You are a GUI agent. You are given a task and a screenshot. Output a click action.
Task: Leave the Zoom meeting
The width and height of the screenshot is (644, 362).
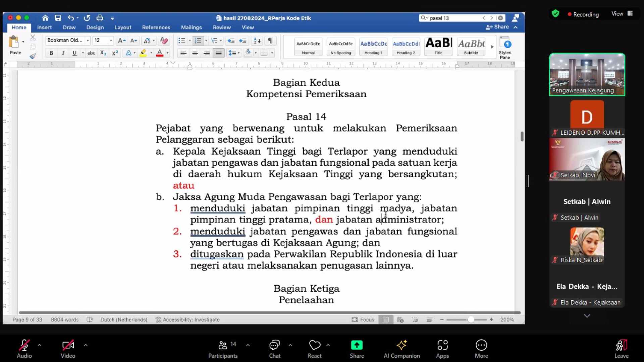621,349
